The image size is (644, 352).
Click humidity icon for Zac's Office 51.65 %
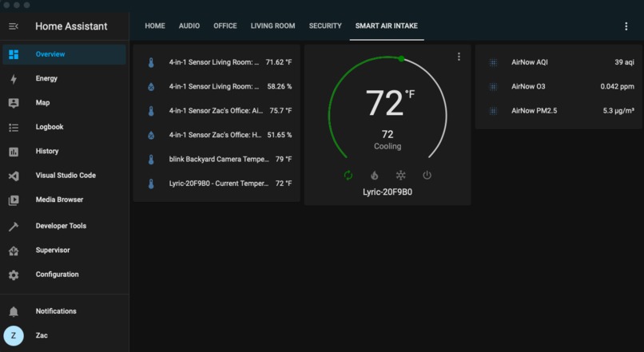pos(151,135)
